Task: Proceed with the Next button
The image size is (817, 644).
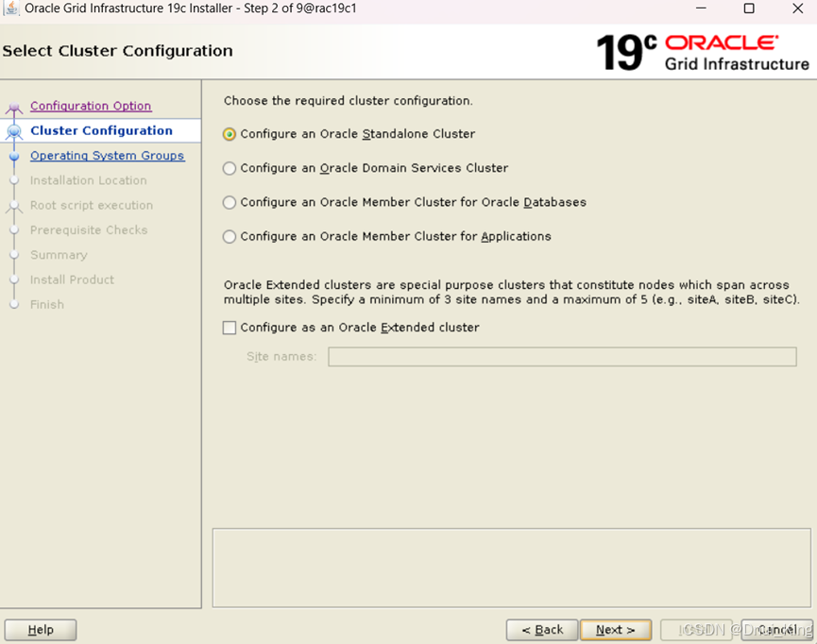Action: (x=616, y=630)
